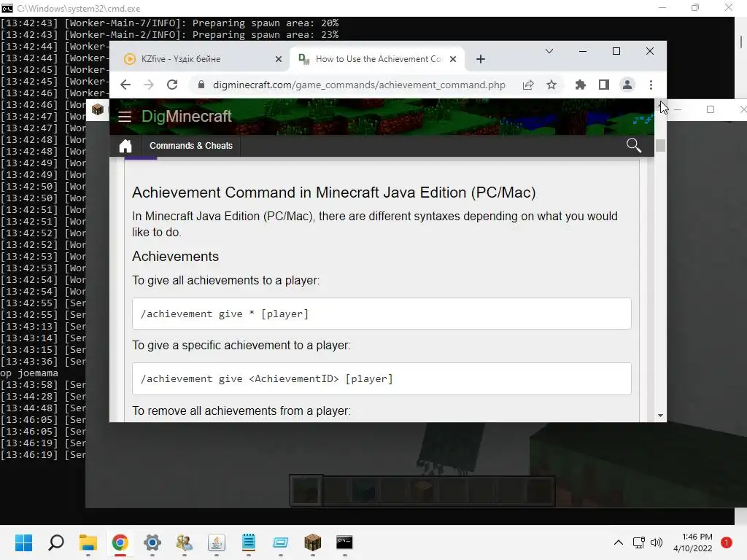Open Settings gear in taskbar
Screen dimensions: 747x560
click(x=152, y=542)
